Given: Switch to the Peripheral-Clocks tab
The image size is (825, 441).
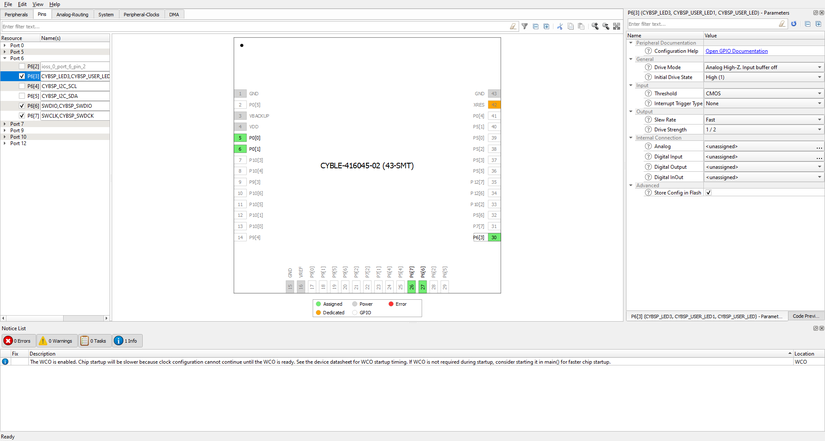Looking at the screenshot, I should tap(141, 15).
